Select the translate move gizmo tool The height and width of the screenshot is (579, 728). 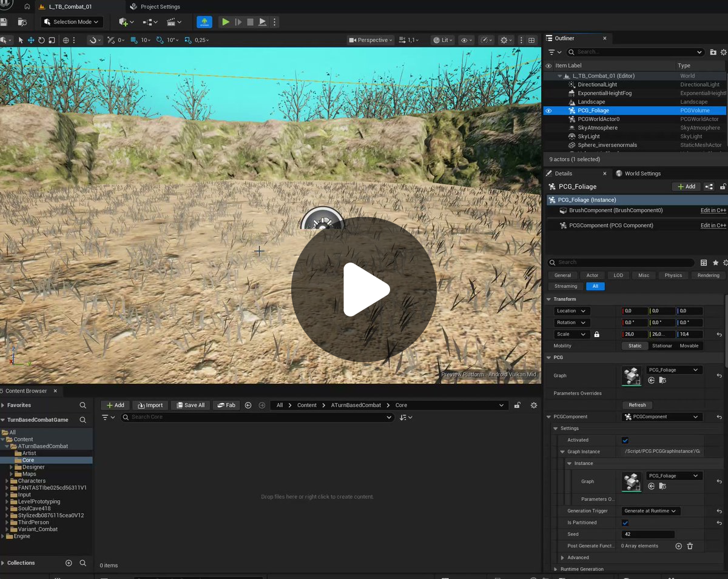point(31,40)
